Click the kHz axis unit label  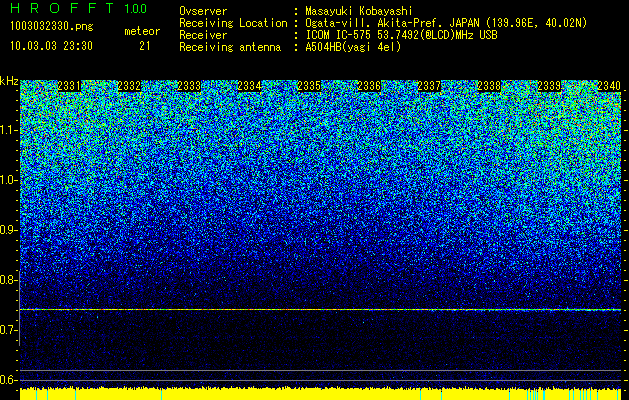(x=9, y=81)
